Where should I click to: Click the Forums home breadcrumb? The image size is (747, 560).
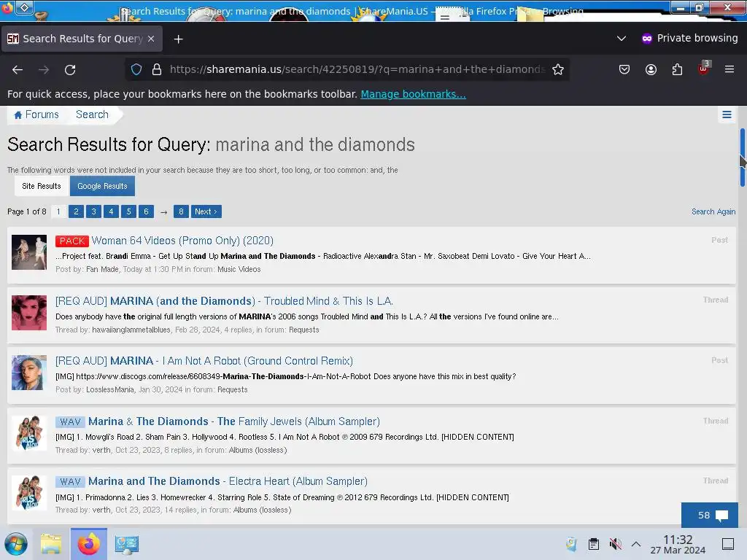click(36, 114)
